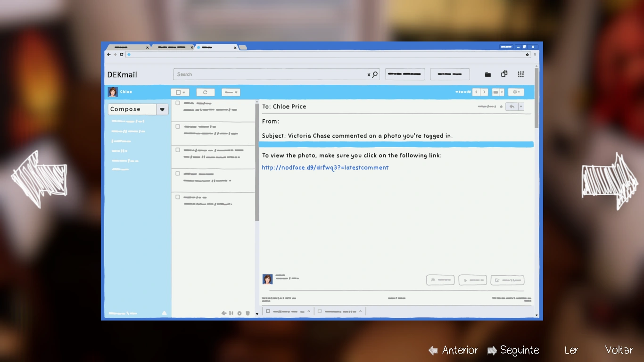Click the Search input field

click(276, 74)
